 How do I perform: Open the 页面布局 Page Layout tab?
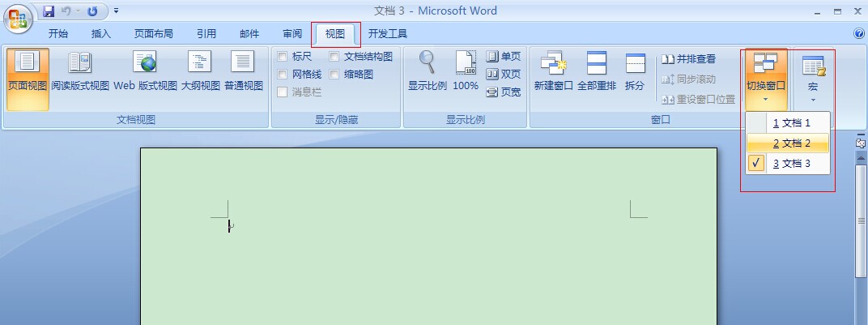point(153,34)
